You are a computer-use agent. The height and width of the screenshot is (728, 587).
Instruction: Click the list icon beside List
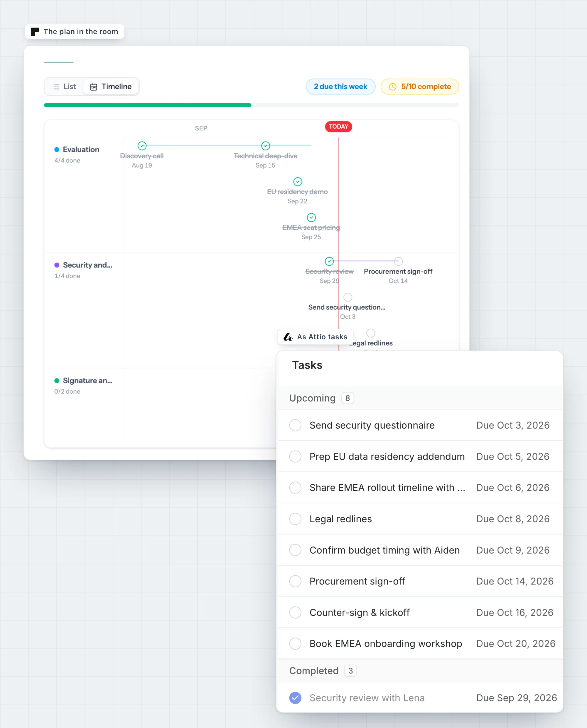click(56, 87)
